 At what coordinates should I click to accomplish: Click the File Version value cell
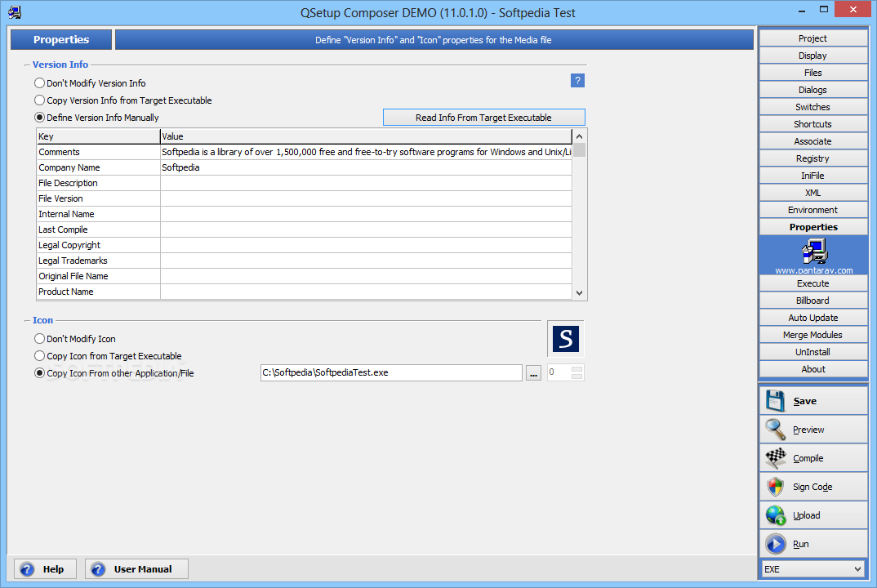[366, 198]
